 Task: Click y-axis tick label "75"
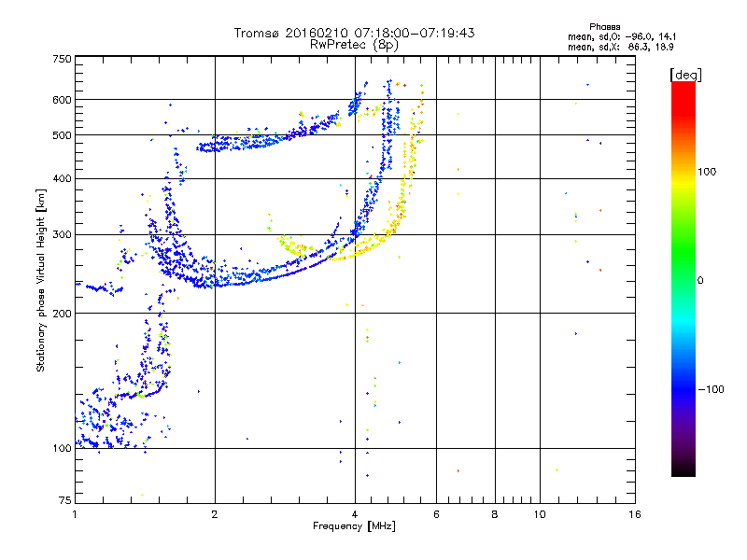[65, 500]
